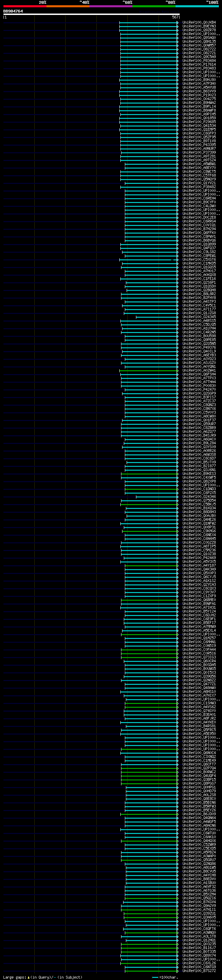Select the UniRef100_Q12H01 label

click(x=199, y=940)
